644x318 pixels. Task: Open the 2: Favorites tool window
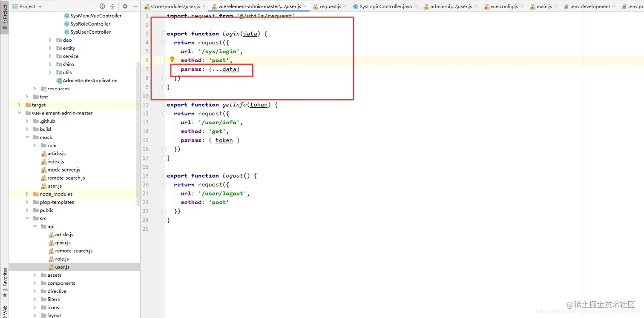pos(4,283)
